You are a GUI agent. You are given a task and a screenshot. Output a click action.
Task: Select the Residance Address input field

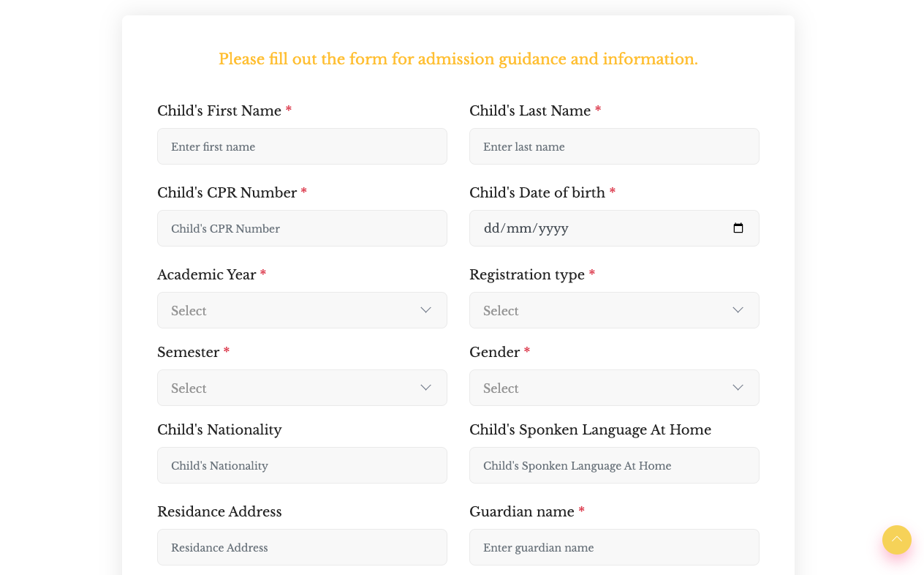pyautogui.click(x=302, y=547)
